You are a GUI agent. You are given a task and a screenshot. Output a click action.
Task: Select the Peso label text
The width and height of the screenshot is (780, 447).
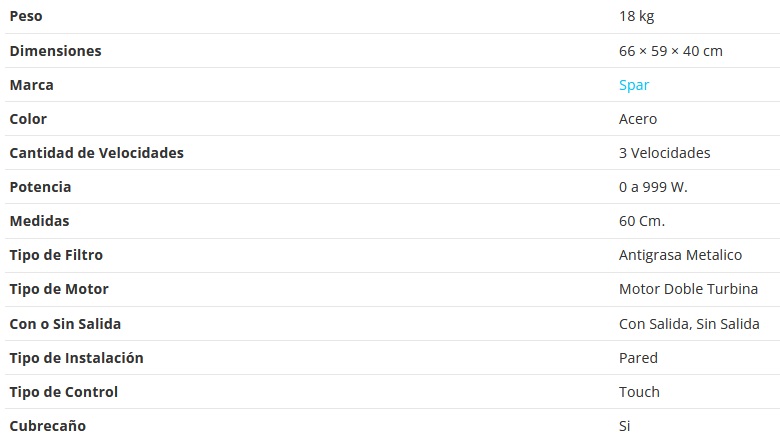pos(26,17)
